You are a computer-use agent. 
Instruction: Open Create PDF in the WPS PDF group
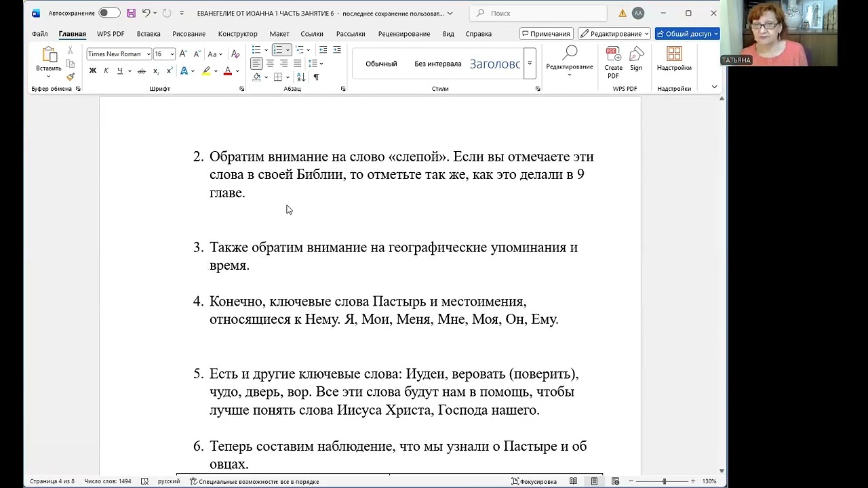(613, 62)
